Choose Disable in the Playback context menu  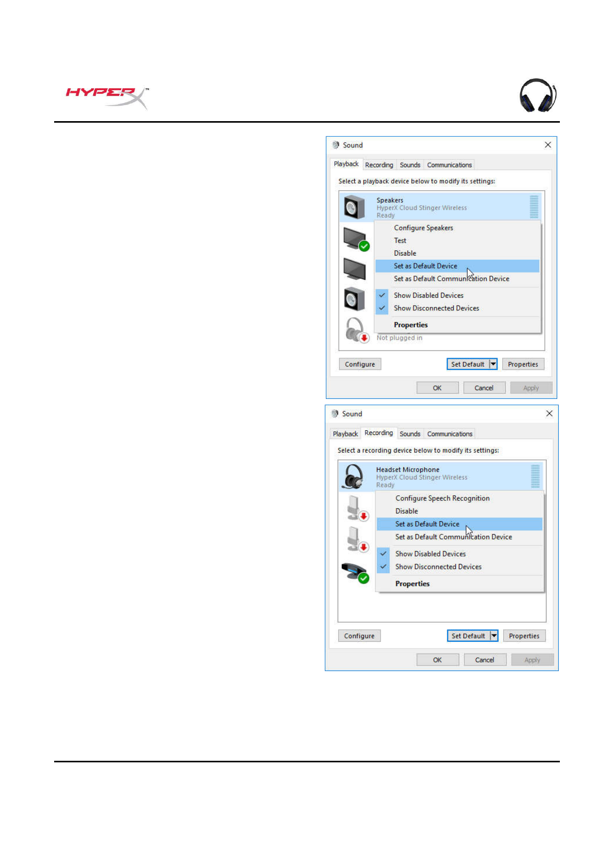pos(457,253)
